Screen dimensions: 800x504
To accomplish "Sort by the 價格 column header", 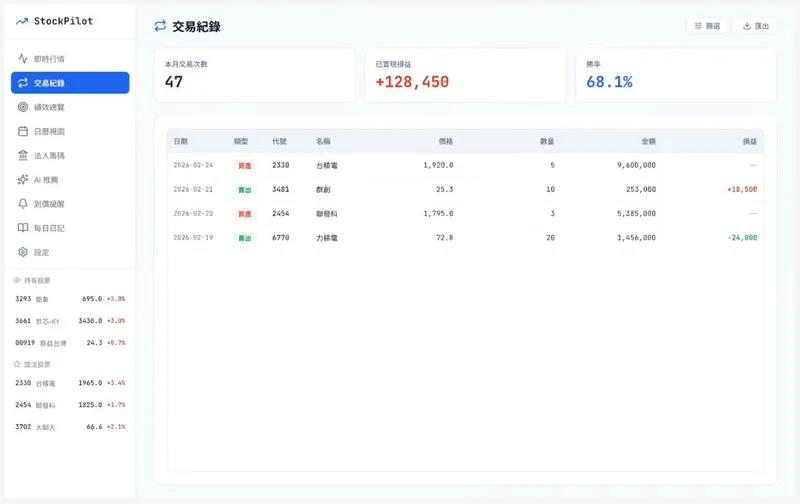I will coord(446,141).
